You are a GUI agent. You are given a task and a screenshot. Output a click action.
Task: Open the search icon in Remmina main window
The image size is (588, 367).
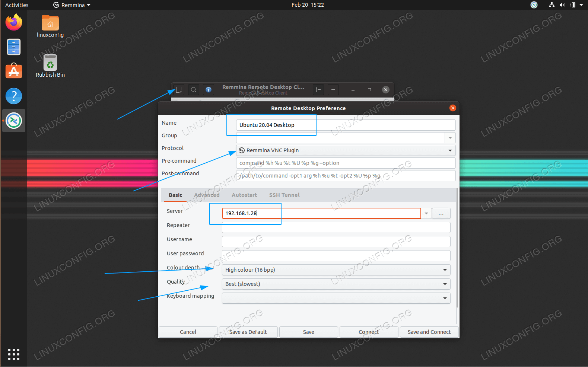pos(194,89)
